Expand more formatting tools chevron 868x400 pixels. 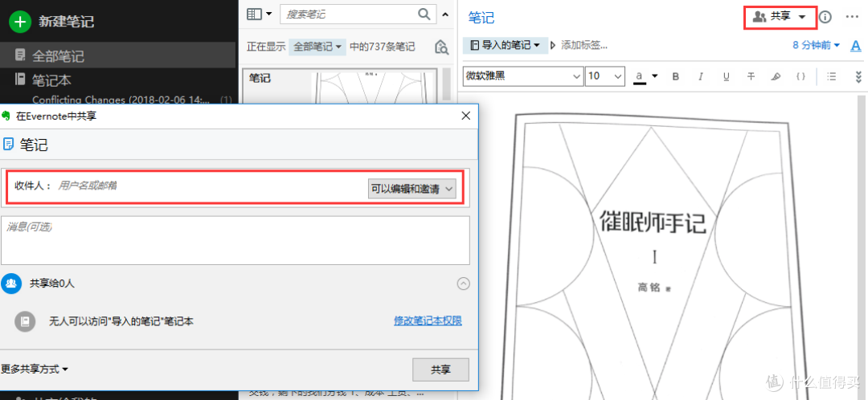[x=858, y=77]
